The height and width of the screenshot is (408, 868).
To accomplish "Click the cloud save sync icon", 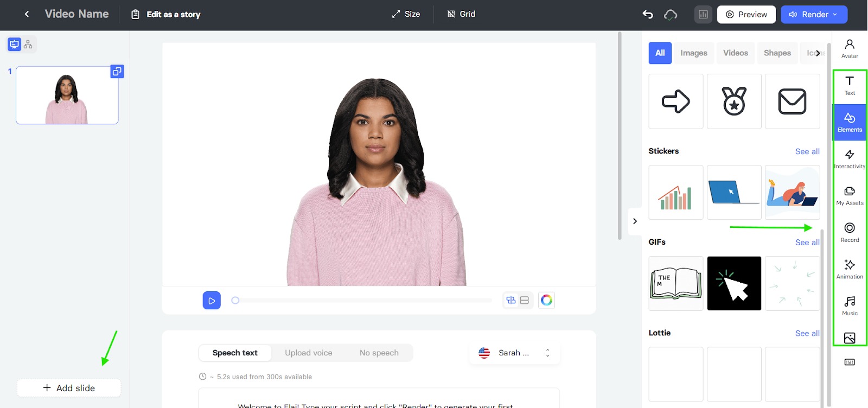I will [x=671, y=15].
